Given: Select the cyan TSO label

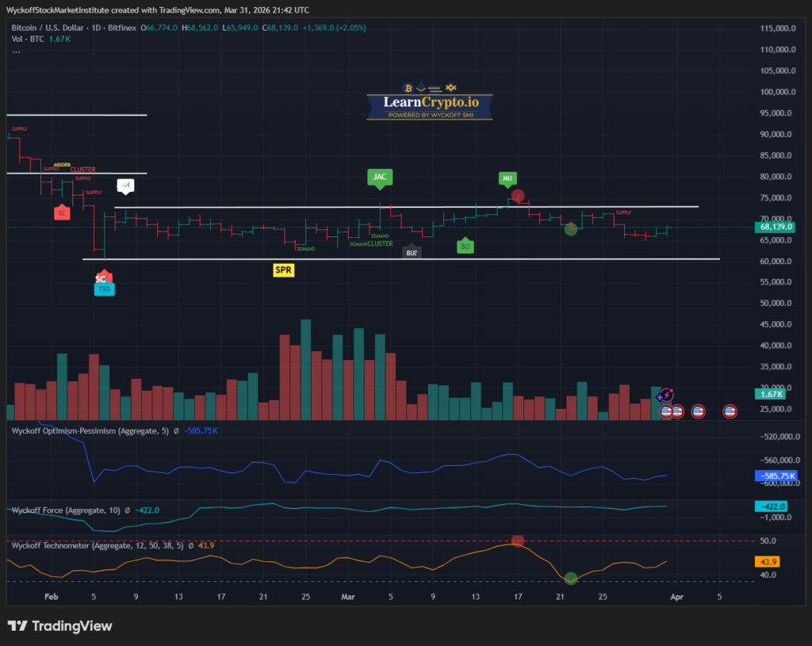Looking at the screenshot, I should coord(104,289).
